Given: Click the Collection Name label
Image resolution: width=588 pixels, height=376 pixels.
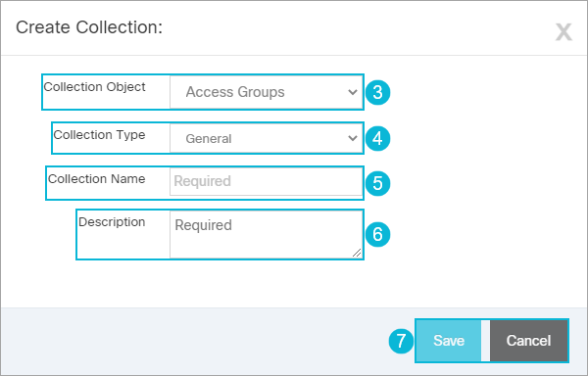Looking at the screenshot, I should coord(97,179).
